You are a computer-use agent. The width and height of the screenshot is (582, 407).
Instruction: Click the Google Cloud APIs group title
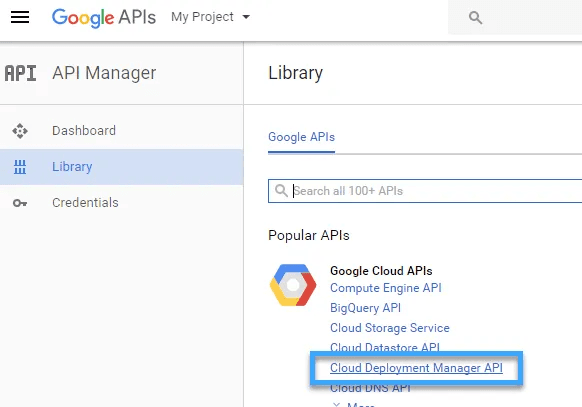pyautogui.click(x=381, y=271)
